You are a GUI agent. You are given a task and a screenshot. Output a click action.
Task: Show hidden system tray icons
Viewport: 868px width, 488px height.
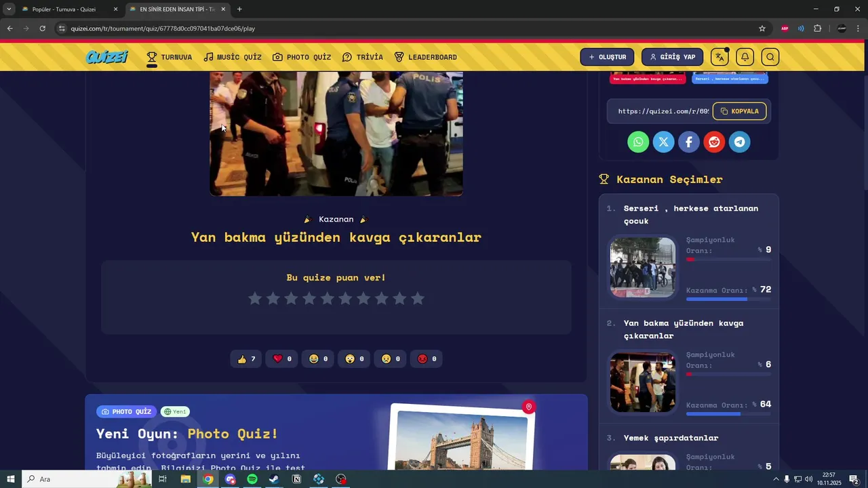point(776,479)
